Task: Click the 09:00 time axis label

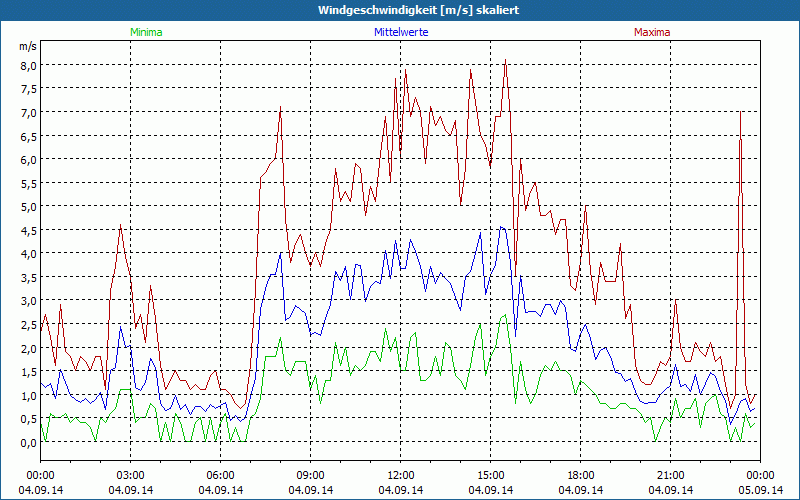Action: [x=310, y=476]
